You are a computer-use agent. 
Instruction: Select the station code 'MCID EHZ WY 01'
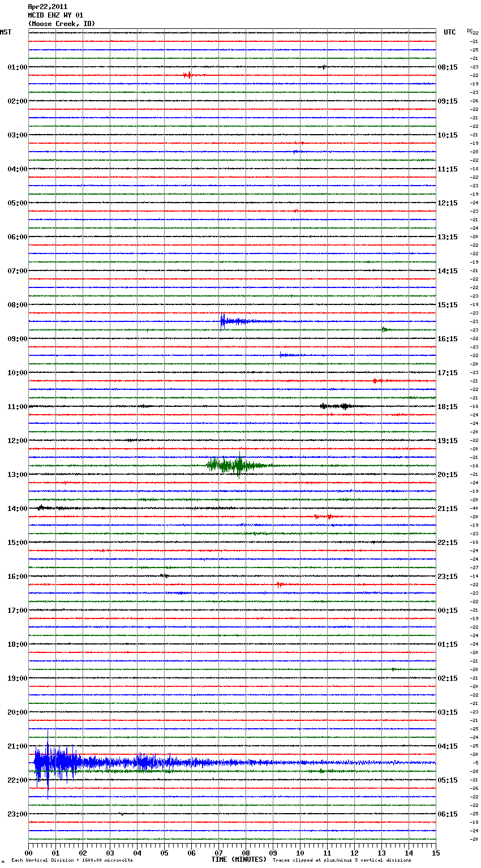pos(55,15)
